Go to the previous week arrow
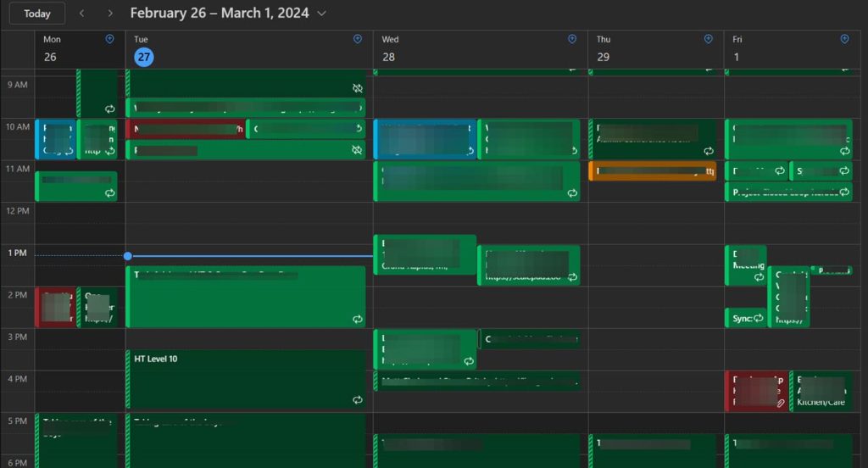Image resolution: width=868 pixels, height=468 pixels. click(x=82, y=14)
